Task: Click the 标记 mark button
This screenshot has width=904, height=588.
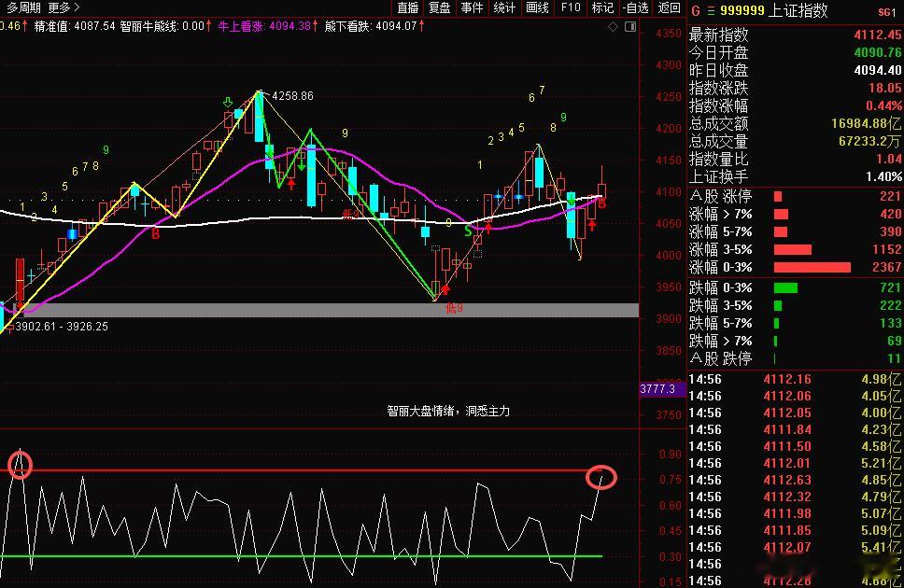Action: point(602,7)
